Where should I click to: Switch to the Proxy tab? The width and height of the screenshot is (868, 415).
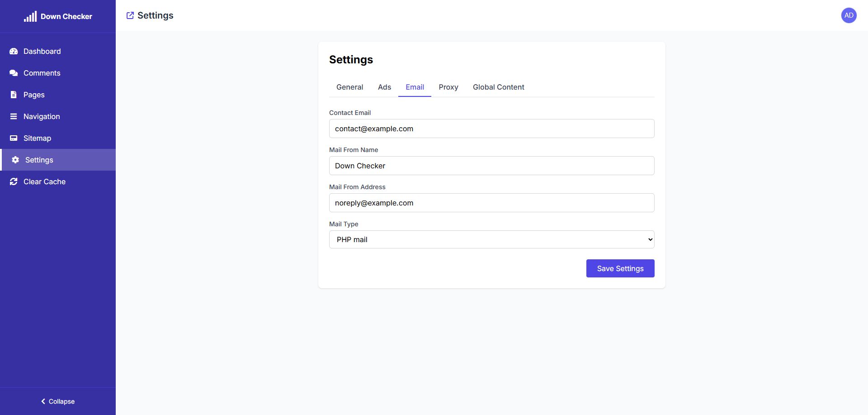(448, 87)
